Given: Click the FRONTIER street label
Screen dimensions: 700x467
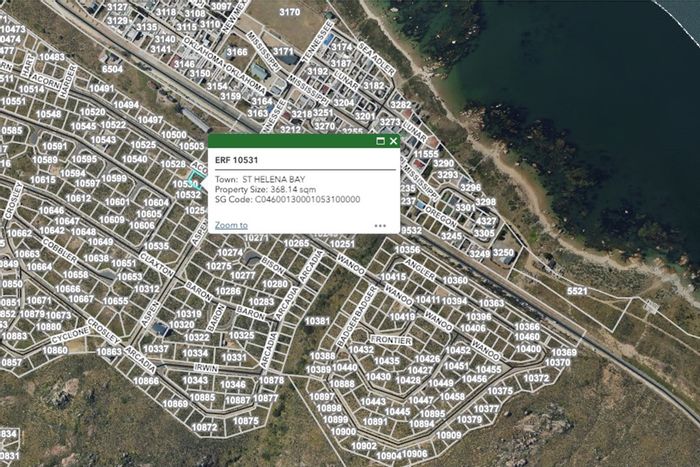Looking at the screenshot, I should pyautogui.click(x=391, y=340).
